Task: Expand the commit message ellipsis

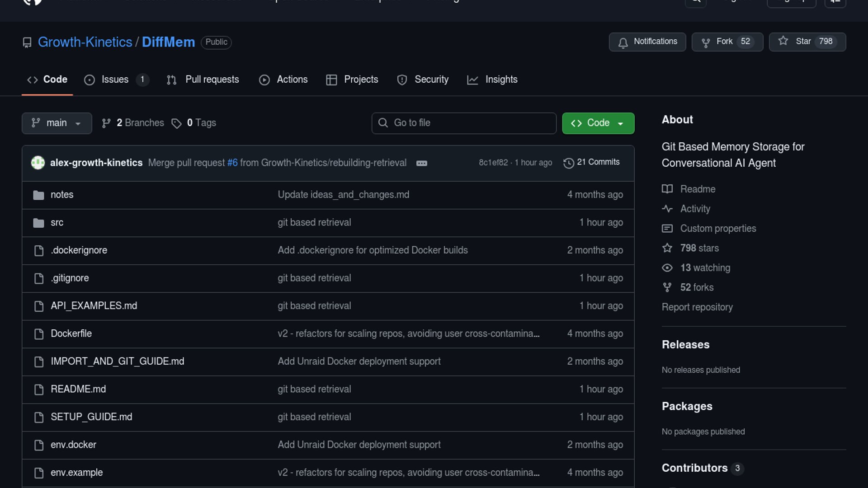Action: (x=421, y=163)
